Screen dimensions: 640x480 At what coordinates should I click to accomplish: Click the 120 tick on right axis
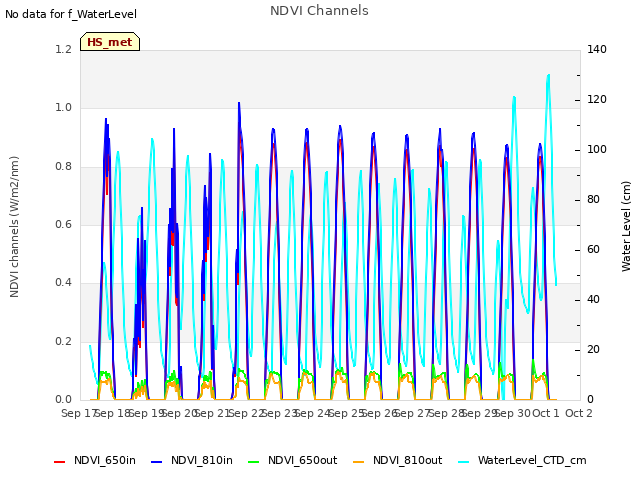597,100
